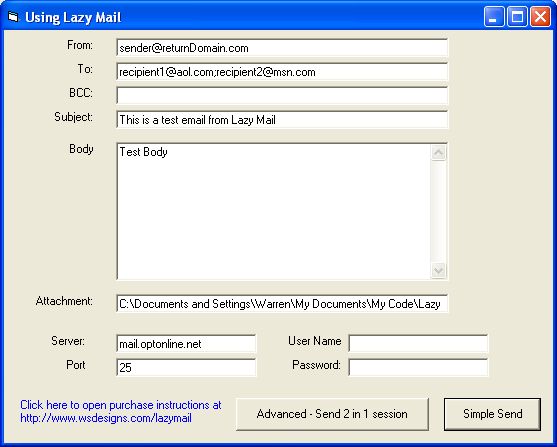Image resolution: width=557 pixels, height=447 pixels.
Task: Click the body scroll up arrow
Action: (438, 153)
